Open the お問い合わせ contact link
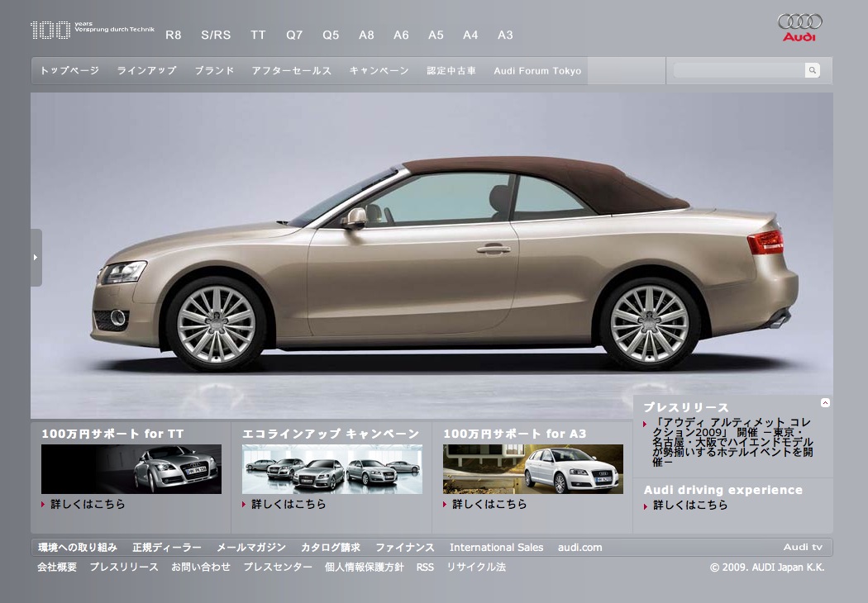This screenshot has width=868, height=603. click(x=201, y=567)
